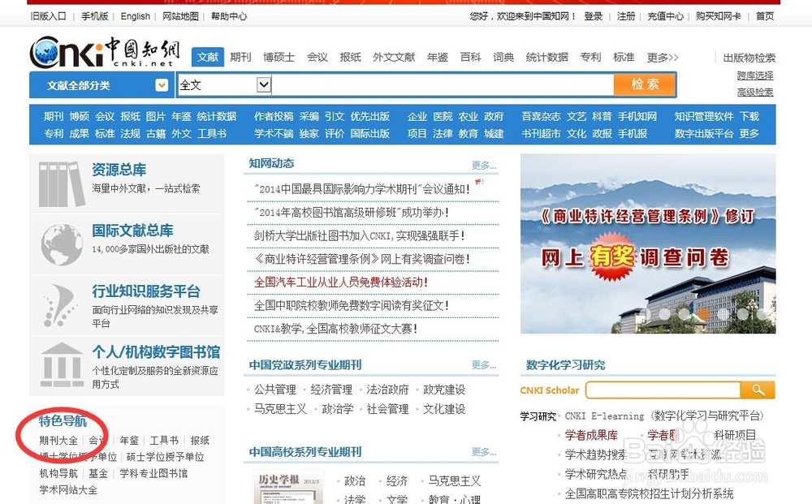This screenshot has height=504, width=812.
Task: Click 数字出版平台 in navigation bar
Action: pyautogui.click(x=704, y=133)
